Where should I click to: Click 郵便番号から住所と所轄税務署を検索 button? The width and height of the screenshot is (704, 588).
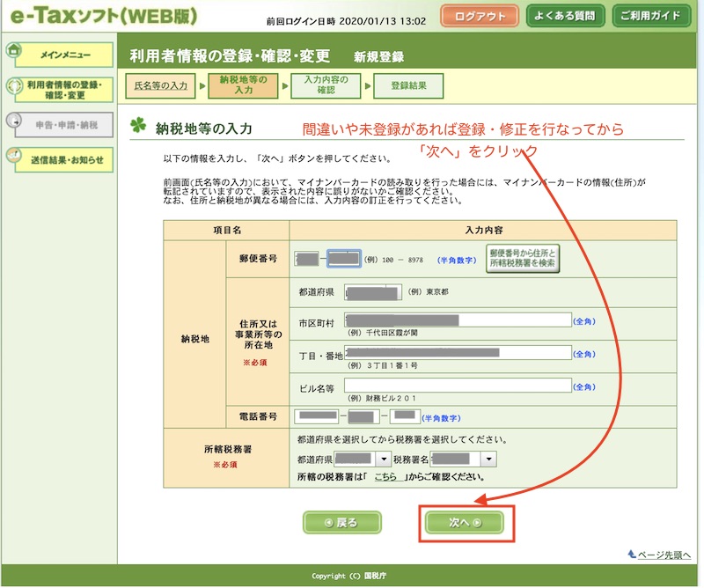click(x=523, y=259)
